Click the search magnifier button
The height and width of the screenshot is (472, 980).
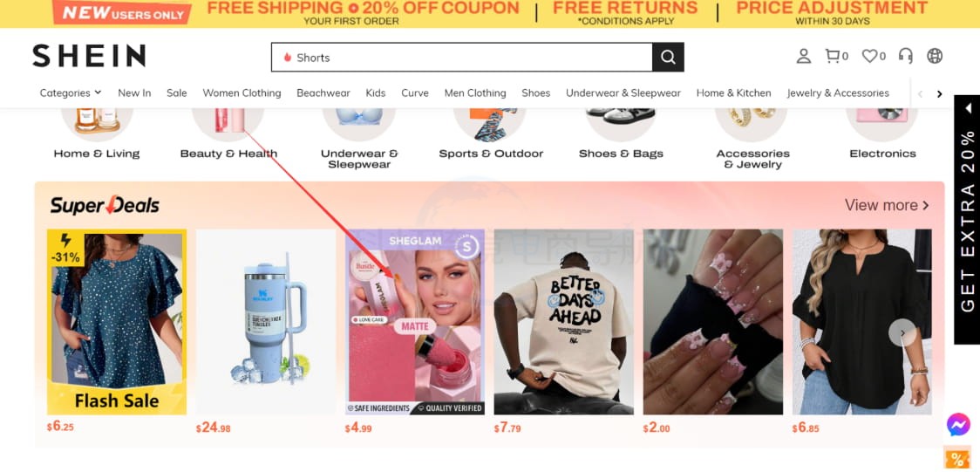[668, 58]
